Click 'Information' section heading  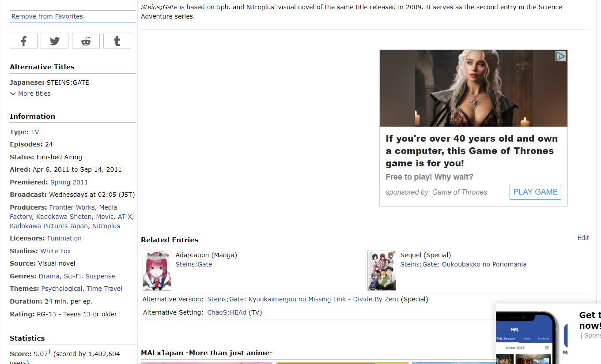click(33, 116)
